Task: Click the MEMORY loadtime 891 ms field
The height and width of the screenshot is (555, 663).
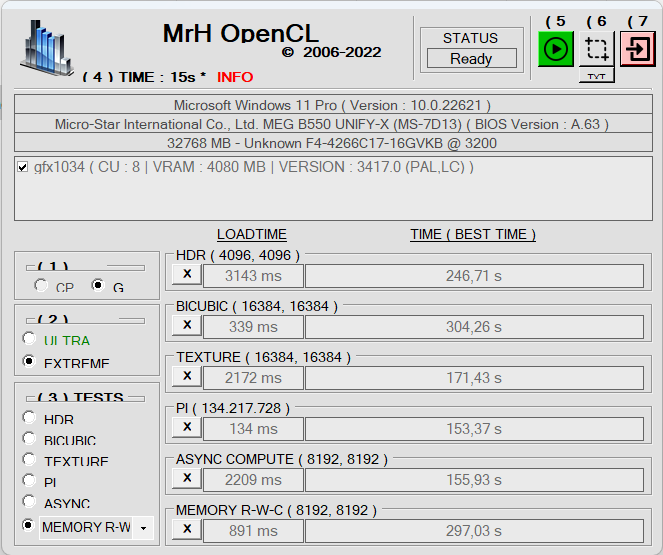Action: point(253,531)
